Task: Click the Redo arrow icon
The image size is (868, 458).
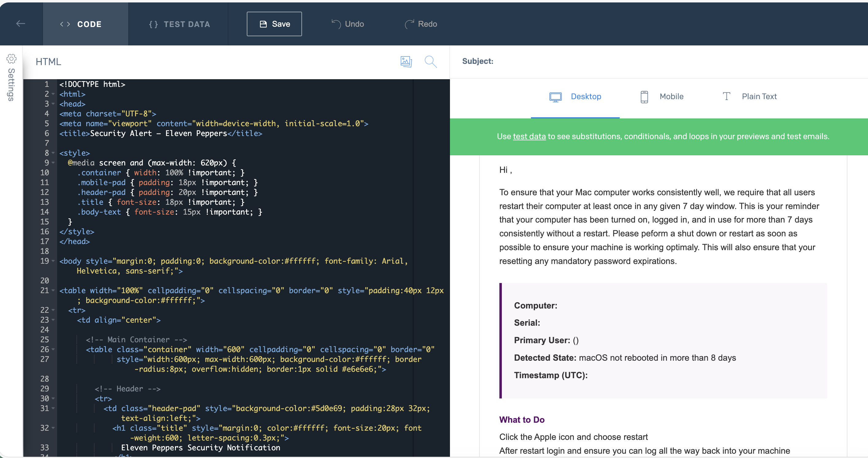Action: (409, 24)
